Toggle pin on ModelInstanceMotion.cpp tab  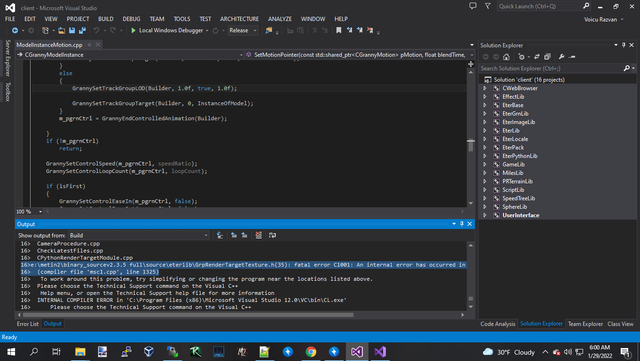89,45
